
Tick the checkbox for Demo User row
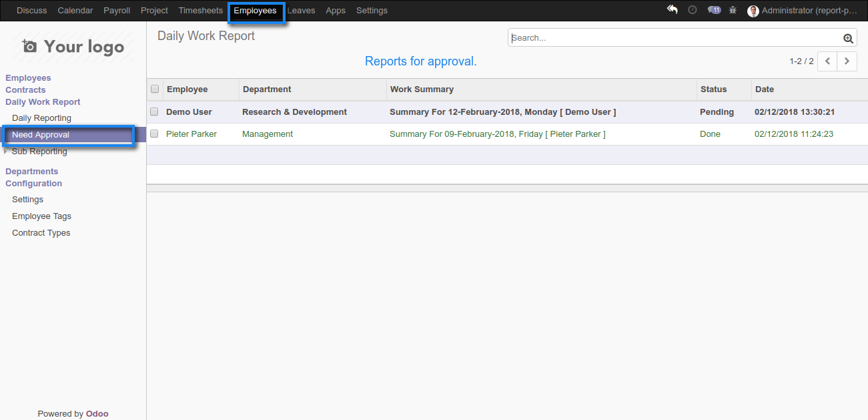(x=154, y=112)
